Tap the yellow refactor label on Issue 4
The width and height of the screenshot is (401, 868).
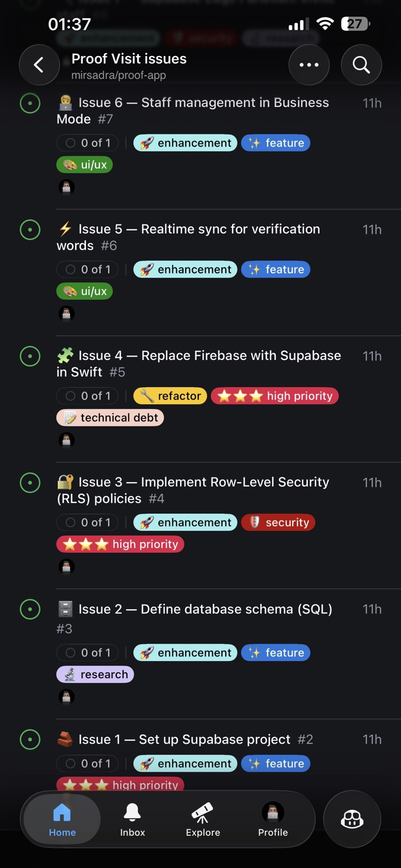[170, 396]
